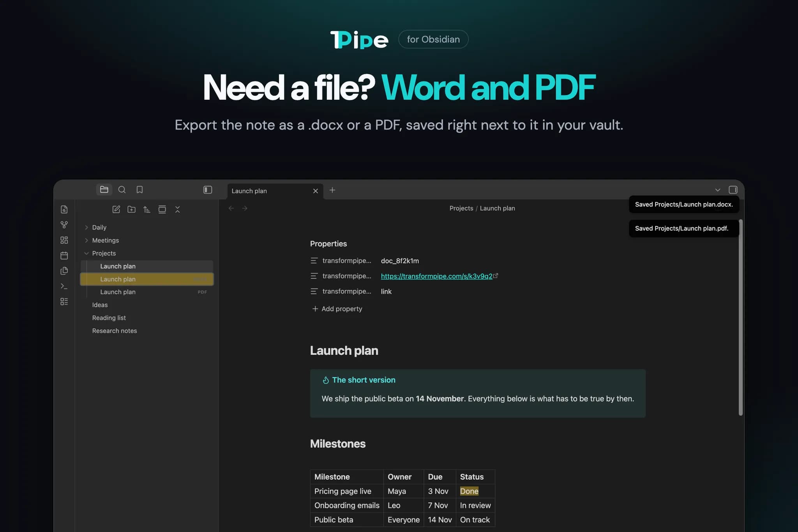Close the Launch plan tab
The height and width of the screenshot is (532, 798).
[x=316, y=191]
